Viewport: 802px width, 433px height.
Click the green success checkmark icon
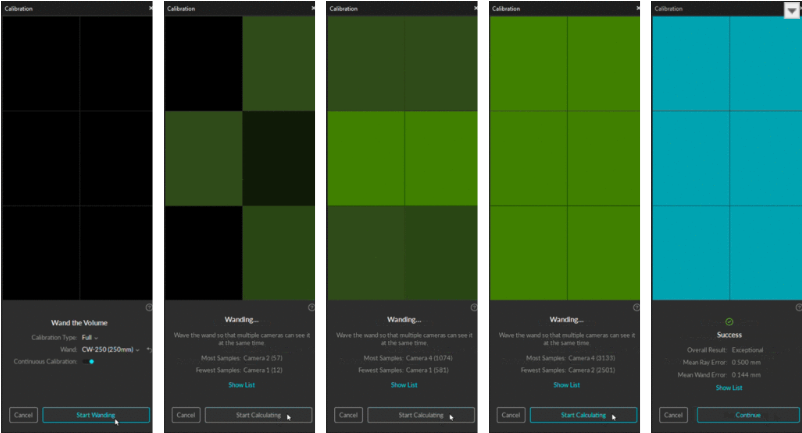[729, 321]
